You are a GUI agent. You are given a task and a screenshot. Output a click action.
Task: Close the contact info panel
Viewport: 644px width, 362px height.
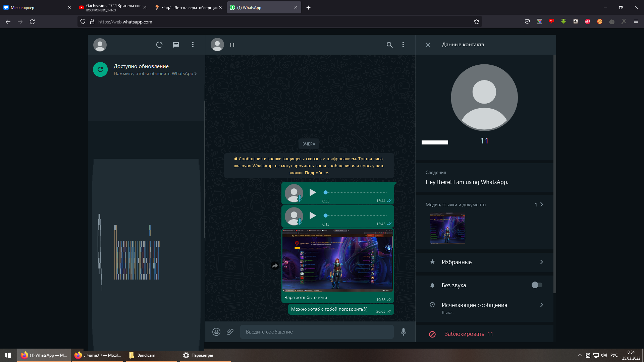click(428, 45)
